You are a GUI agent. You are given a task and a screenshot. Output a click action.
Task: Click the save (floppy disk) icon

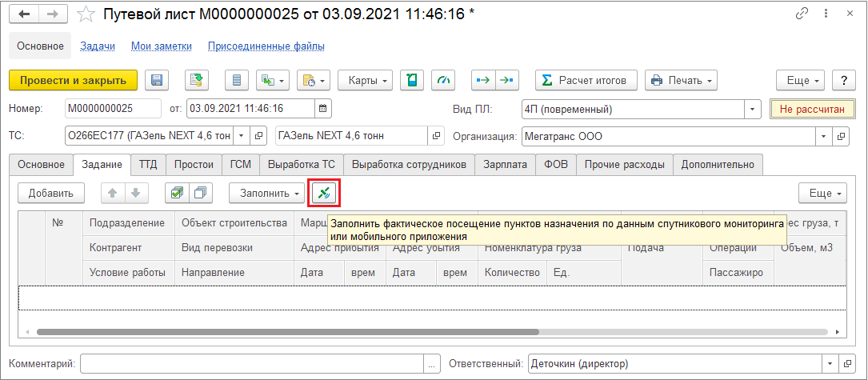point(157,80)
